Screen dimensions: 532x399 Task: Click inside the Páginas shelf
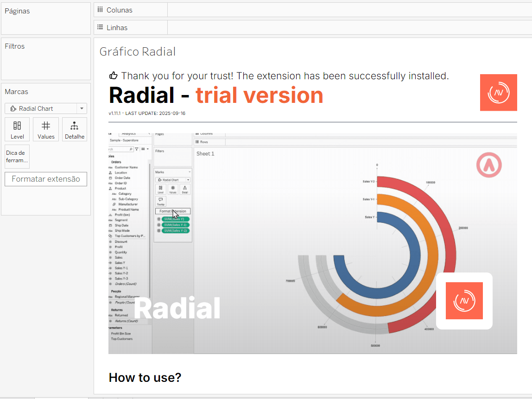coord(45,23)
